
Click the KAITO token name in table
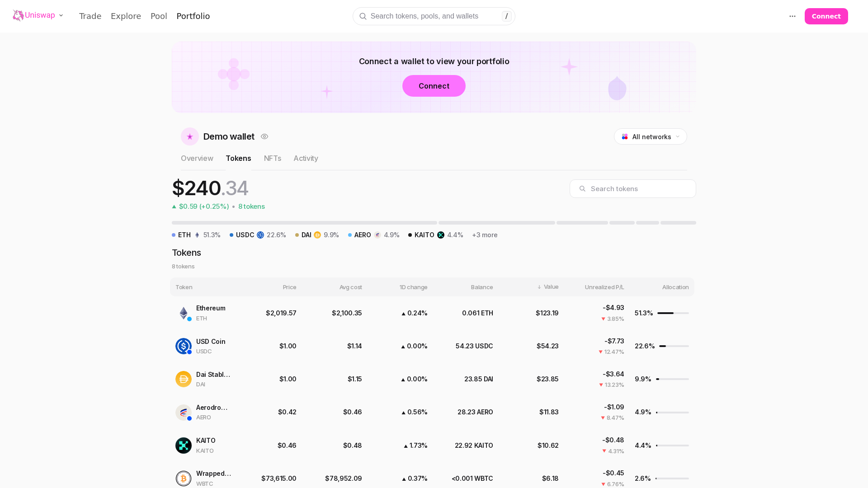[206, 441]
